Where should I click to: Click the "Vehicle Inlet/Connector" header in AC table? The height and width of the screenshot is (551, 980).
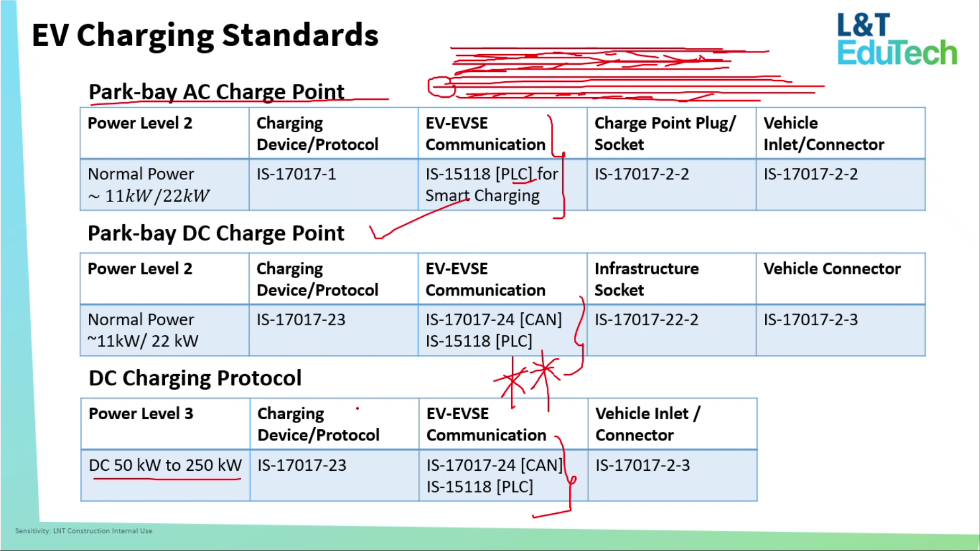[x=823, y=133]
